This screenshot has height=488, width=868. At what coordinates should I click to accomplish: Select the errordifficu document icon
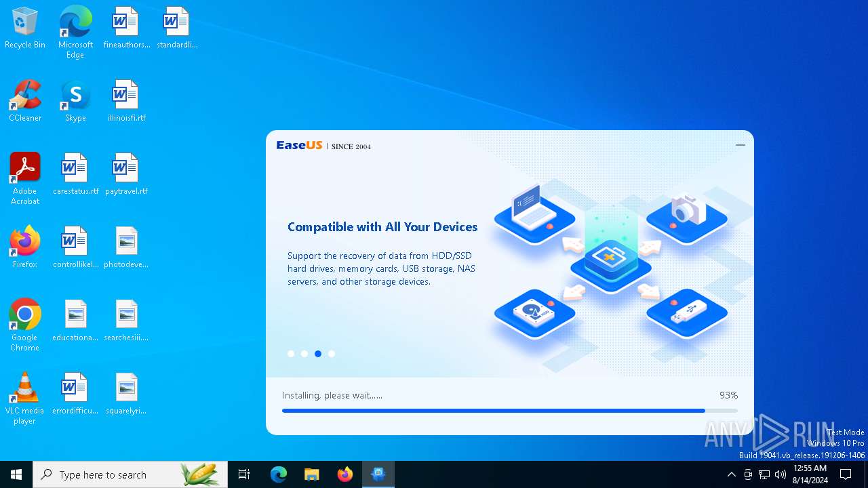[75, 394]
